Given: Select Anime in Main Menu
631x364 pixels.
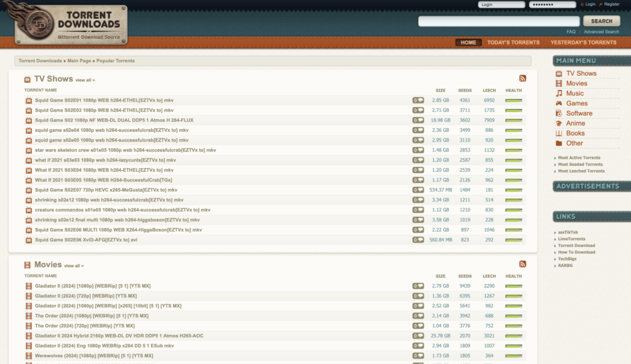Looking at the screenshot, I should pos(576,123).
